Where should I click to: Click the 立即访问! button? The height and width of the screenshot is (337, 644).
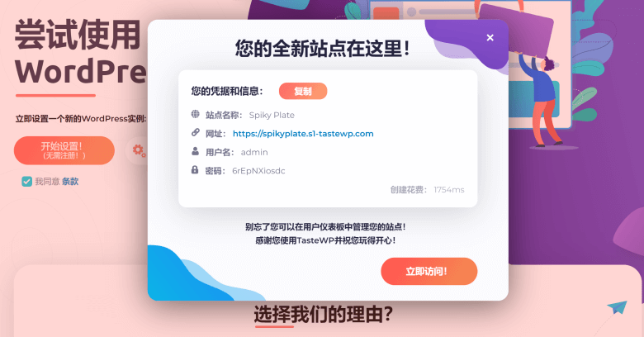point(429,271)
